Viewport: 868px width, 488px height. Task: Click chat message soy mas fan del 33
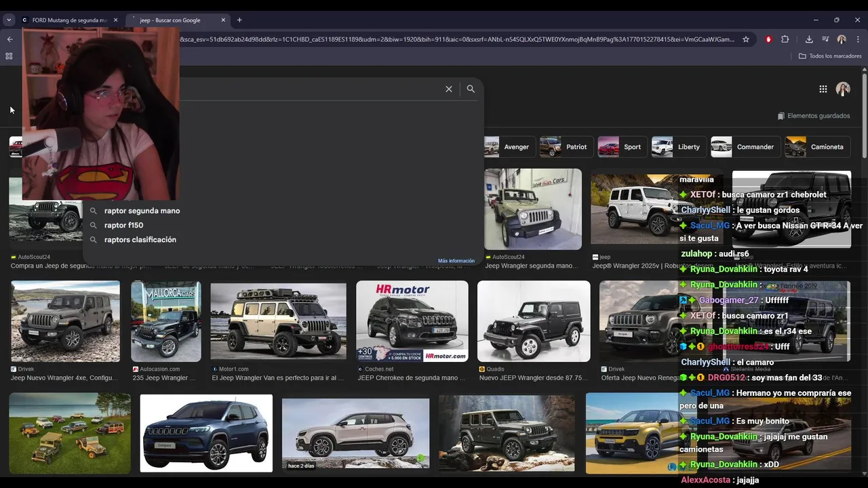click(x=787, y=378)
